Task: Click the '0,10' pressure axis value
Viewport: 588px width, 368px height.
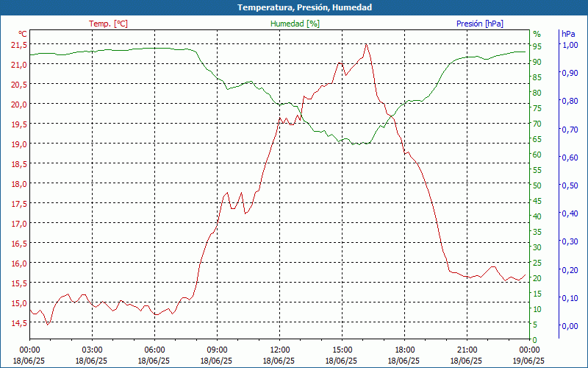Action: pos(570,298)
